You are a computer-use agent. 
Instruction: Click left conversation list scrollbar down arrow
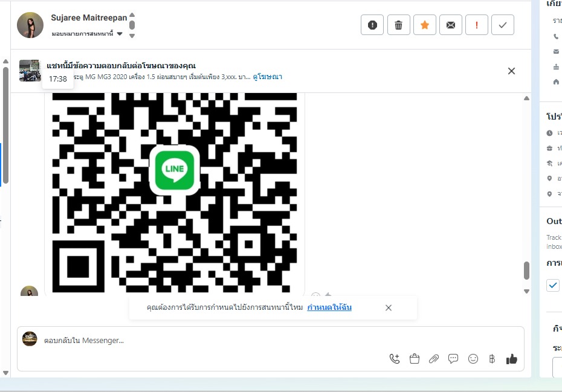point(5,373)
